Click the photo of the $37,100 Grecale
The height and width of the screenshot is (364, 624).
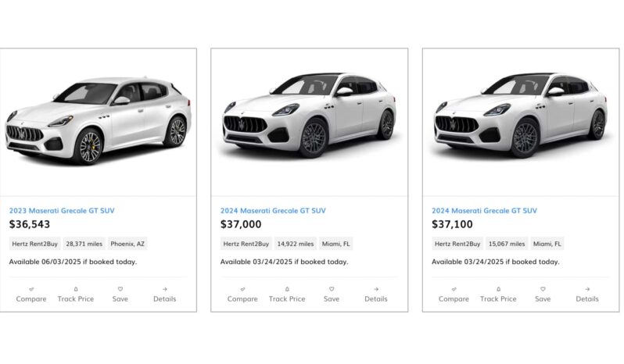click(x=520, y=117)
